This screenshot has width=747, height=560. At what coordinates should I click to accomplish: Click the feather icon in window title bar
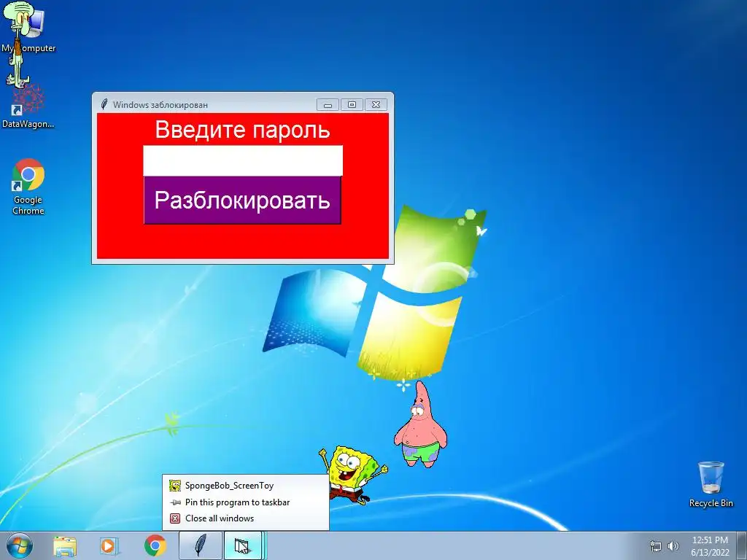pos(104,104)
